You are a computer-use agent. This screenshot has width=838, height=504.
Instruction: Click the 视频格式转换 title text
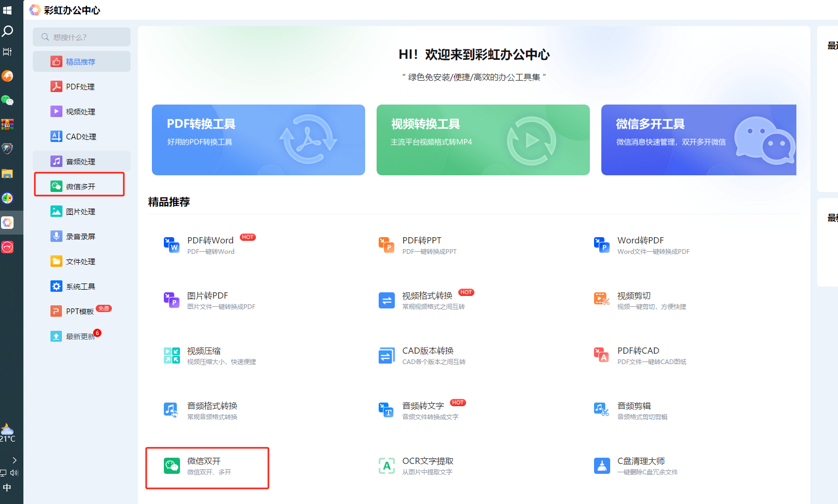click(427, 295)
